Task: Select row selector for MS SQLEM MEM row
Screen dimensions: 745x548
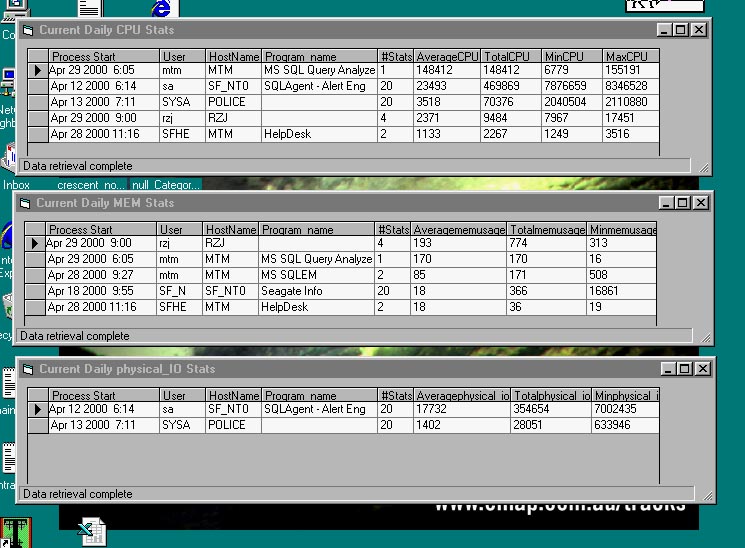Action: point(35,275)
